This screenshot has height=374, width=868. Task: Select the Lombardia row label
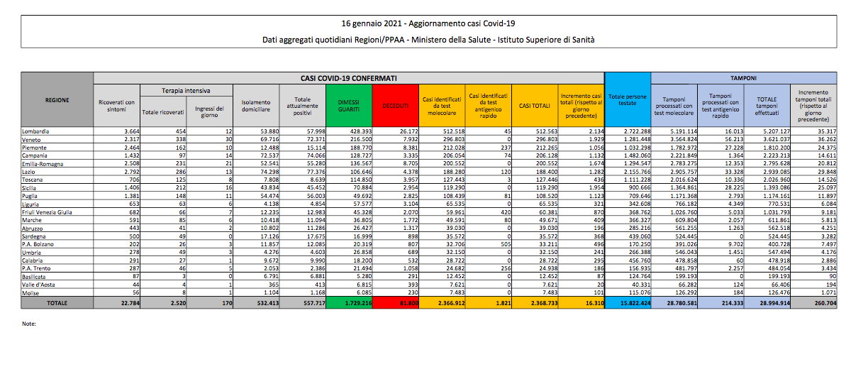[37, 131]
